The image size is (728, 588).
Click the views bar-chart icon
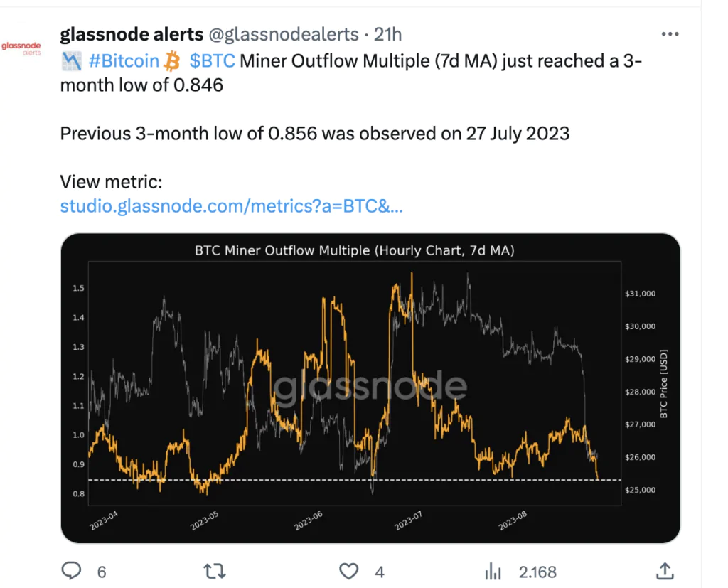pyautogui.click(x=492, y=571)
